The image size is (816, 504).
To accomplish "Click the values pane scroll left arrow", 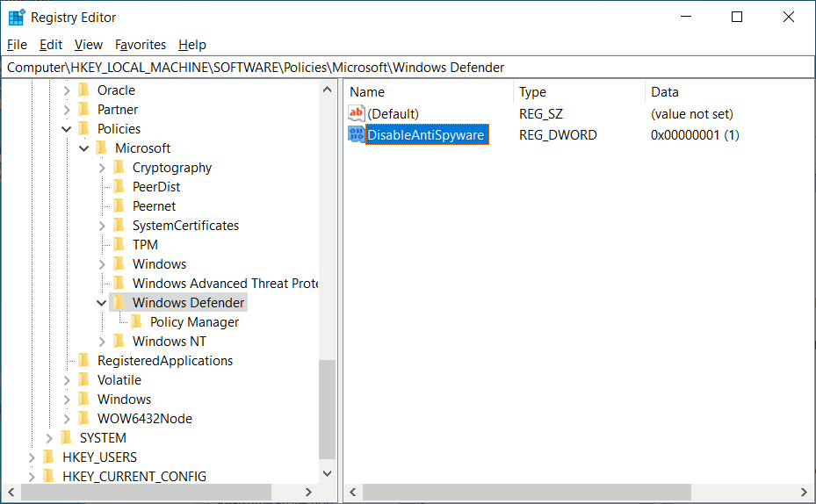I will coord(353,492).
